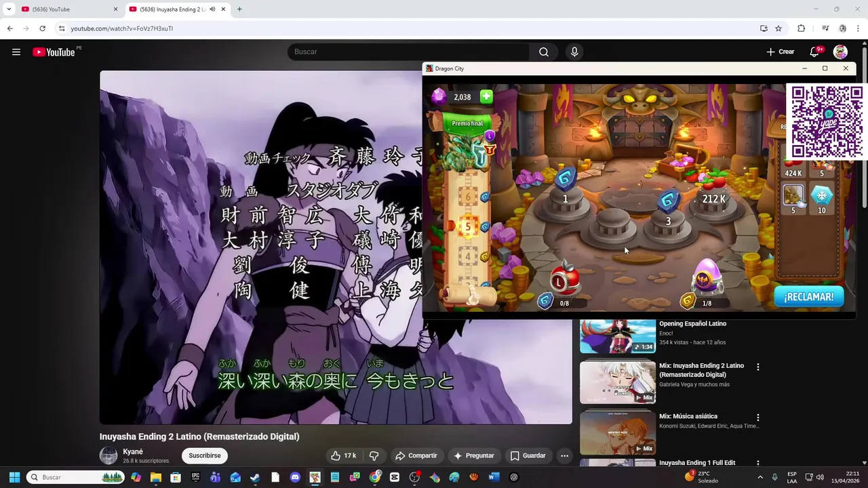The height and width of the screenshot is (488, 868).
Task: Open the Opening Español Latino suggested video
Action: click(692, 324)
